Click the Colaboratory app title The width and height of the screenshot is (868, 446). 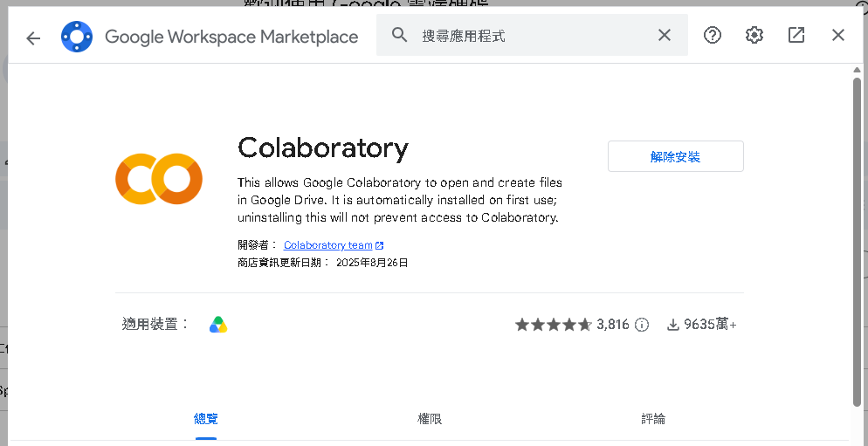pos(323,148)
